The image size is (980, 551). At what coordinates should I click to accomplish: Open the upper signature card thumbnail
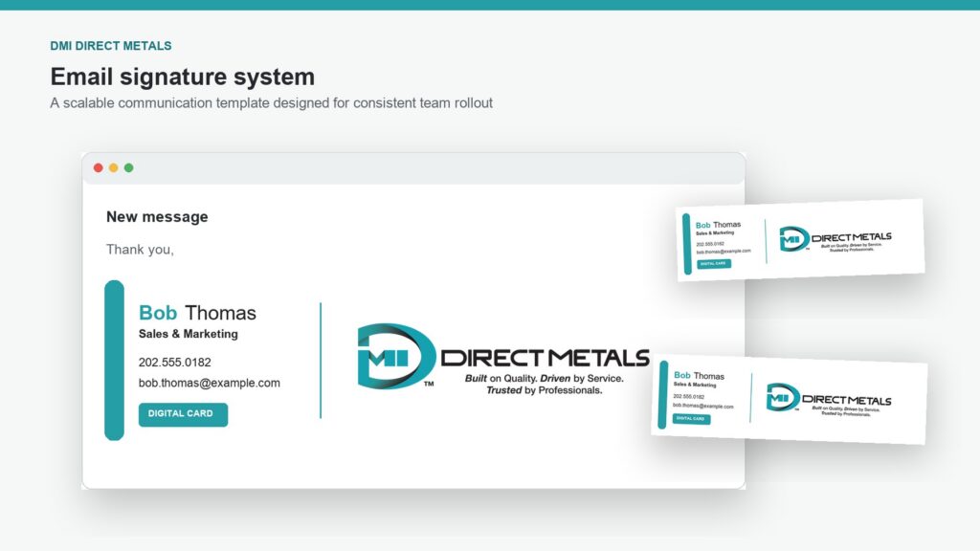click(x=801, y=240)
